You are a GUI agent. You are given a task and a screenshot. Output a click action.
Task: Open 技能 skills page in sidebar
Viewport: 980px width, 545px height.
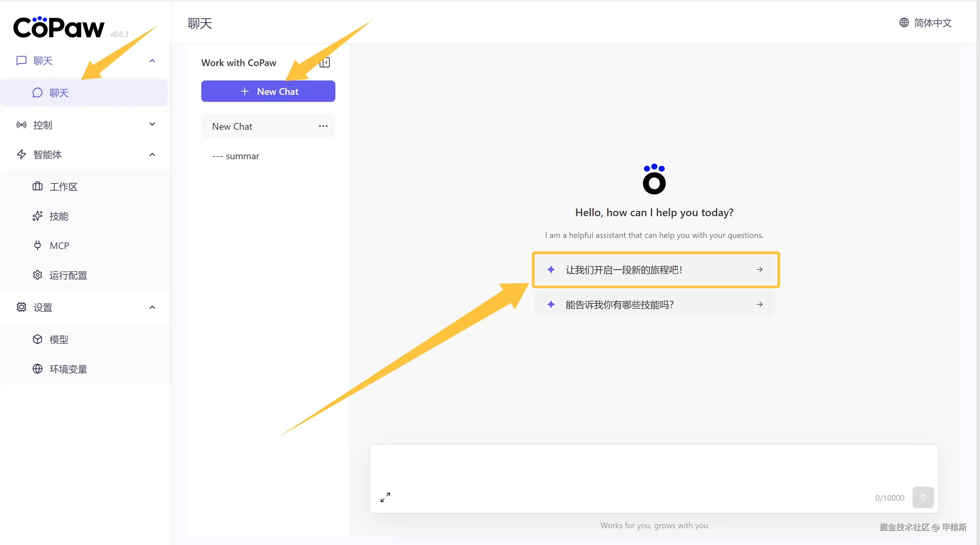click(x=59, y=216)
